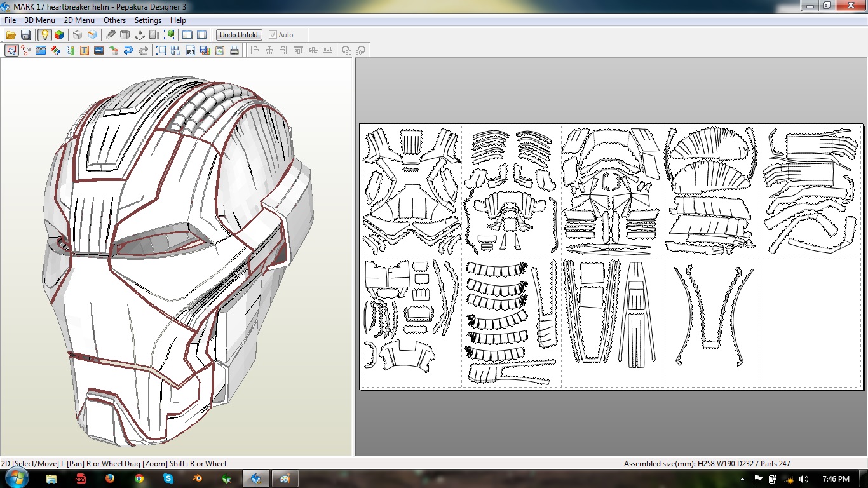Click the blue flaps edit tool icon
The height and width of the screenshot is (488, 868).
pos(41,50)
